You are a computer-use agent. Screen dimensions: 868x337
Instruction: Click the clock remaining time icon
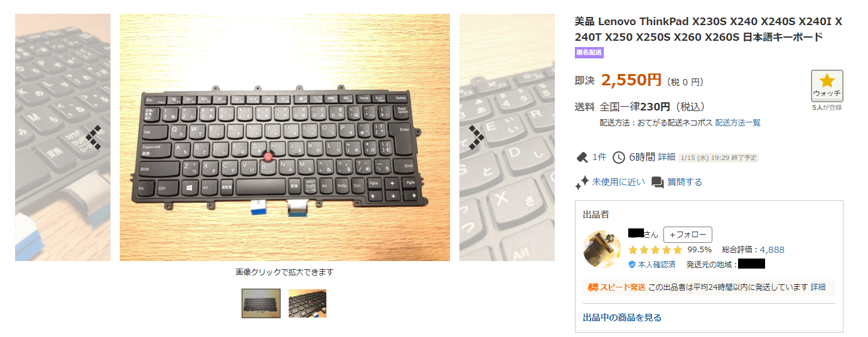click(619, 157)
